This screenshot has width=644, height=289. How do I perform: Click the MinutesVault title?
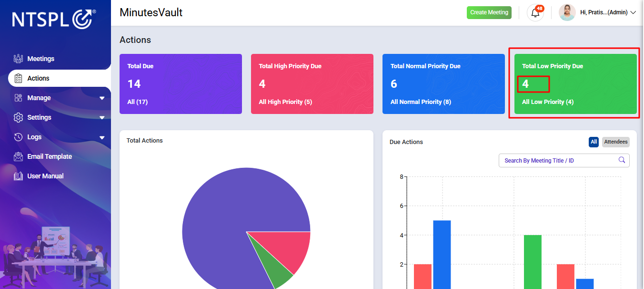coord(151,13)
